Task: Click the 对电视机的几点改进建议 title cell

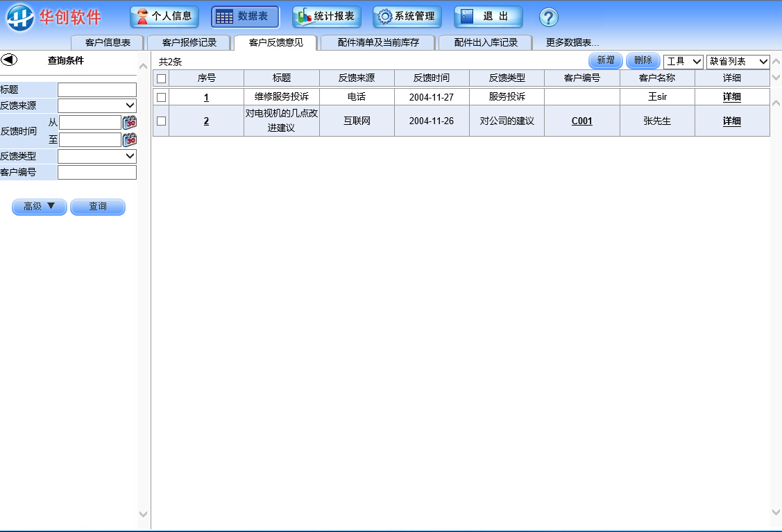Action: pyautogui.click(x=282, y=121)
